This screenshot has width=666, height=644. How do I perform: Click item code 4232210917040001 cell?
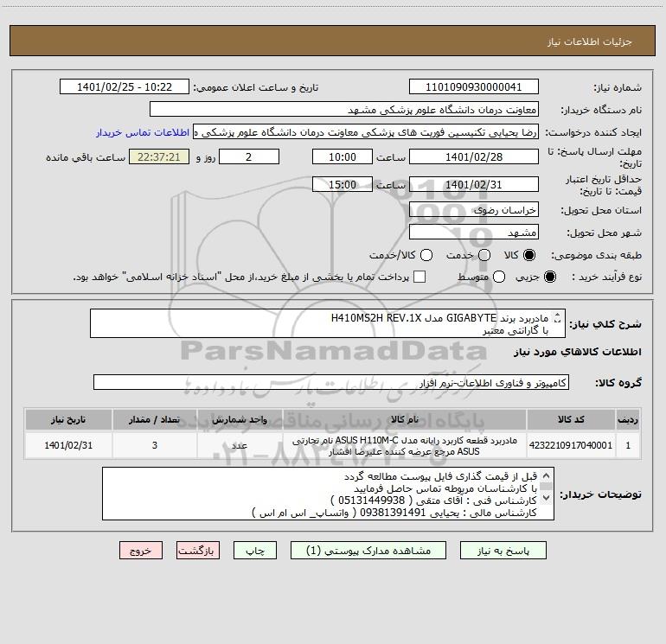click(x=571, y=445)
